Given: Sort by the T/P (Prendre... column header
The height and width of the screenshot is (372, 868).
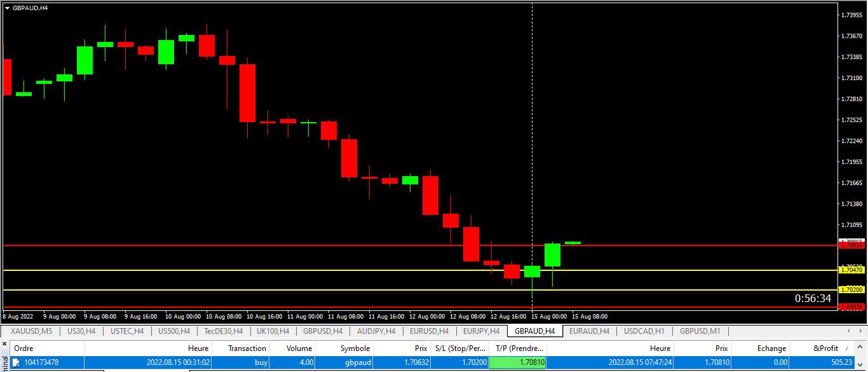Looking at the screenshot, I should pyautogui.click(x=518, y=348).
